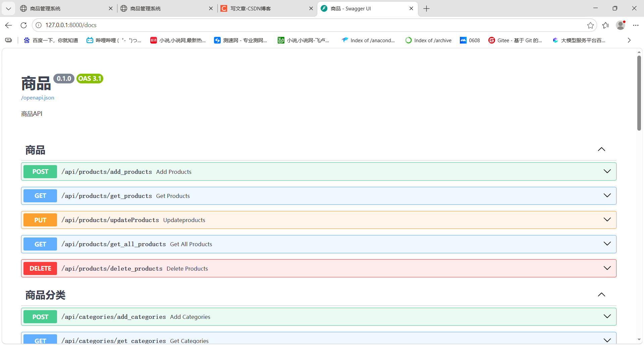Expand the add_categories endpoint chevron

point(607,316)
